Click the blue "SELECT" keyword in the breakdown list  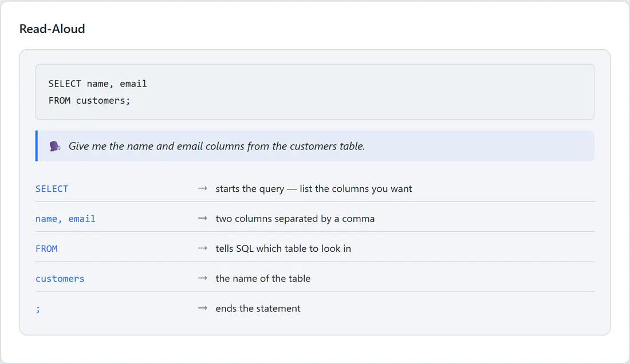pos(52,189)
